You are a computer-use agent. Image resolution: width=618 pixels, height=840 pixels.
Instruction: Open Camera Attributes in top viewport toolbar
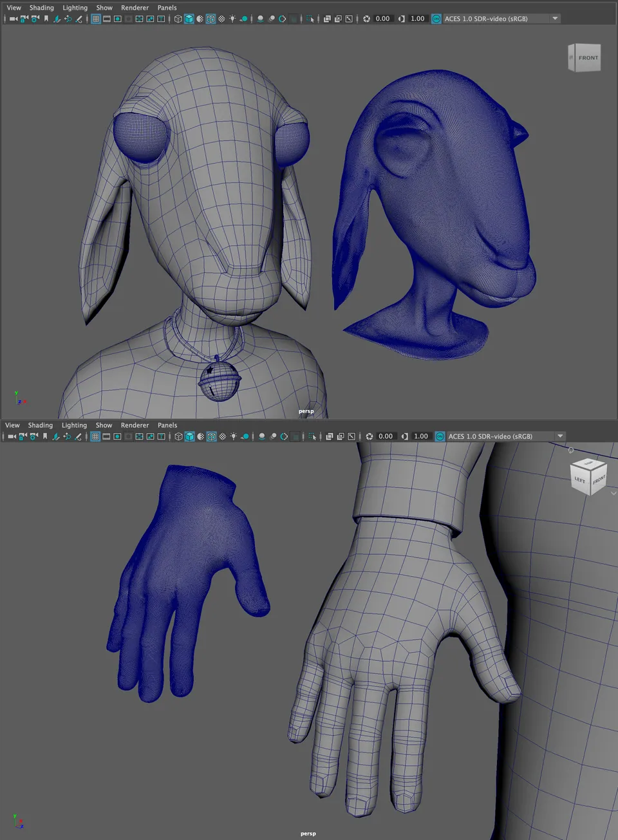35,19
